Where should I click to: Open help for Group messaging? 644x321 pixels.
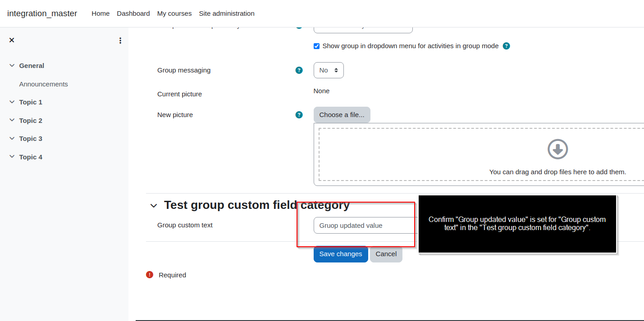[299, 70]
